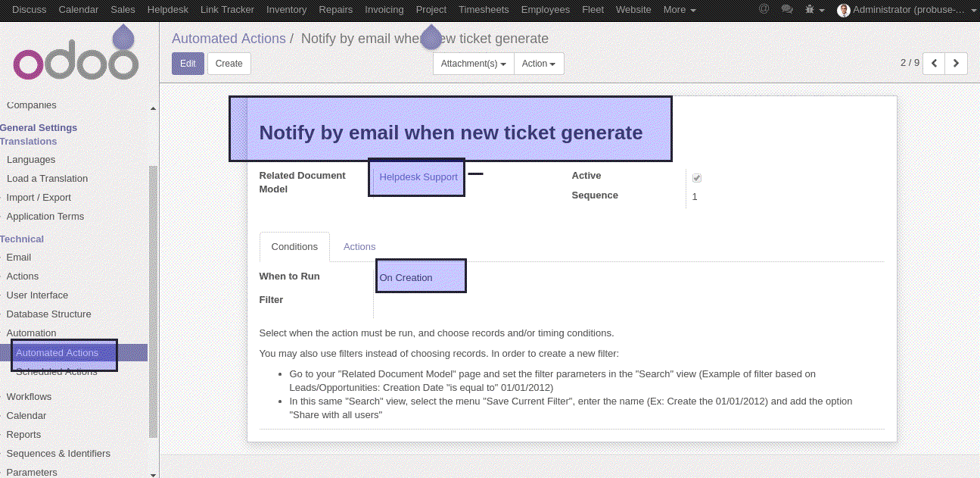This screenshot has height=478, width=980.
Task: Open Import / Export in sidebar
Action: click(39, 198)
